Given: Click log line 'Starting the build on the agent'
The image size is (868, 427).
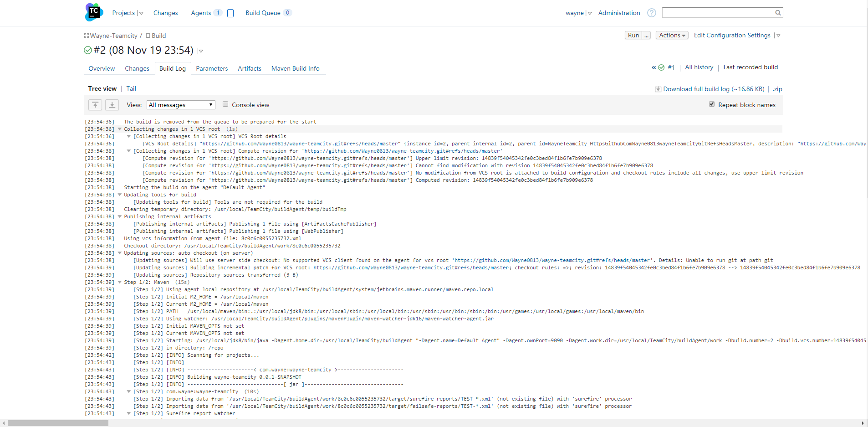Looking at the screenshot, I should click(x=194, y=187).
